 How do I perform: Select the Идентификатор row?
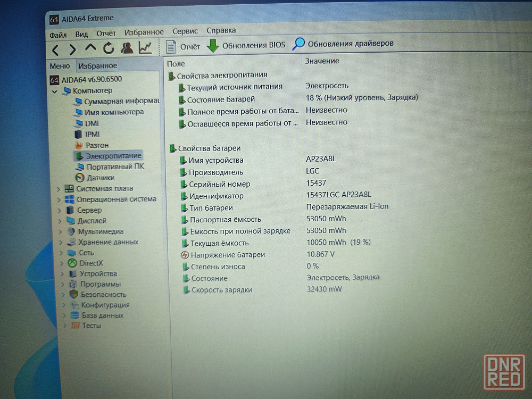click(212, 196)
